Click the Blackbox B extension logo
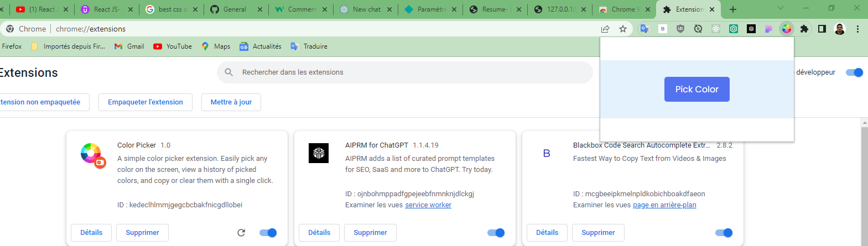This screenshot has height=246, width=868. pyautogui.click(x=547, y=153)
